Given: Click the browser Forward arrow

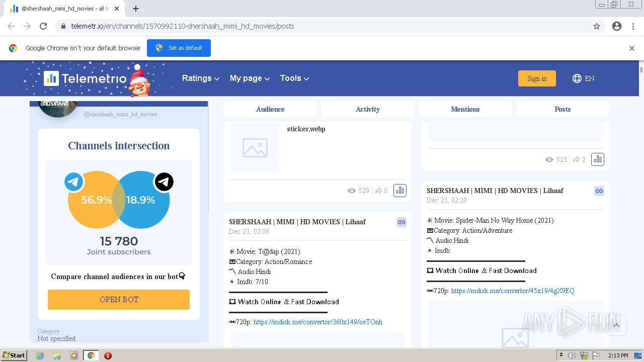Looking at the screenshot, I should click(x=27, y=26).
